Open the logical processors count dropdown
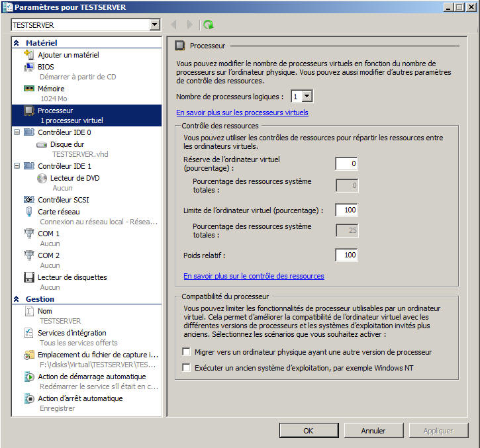The image size is (480, 448). (307, 97)
